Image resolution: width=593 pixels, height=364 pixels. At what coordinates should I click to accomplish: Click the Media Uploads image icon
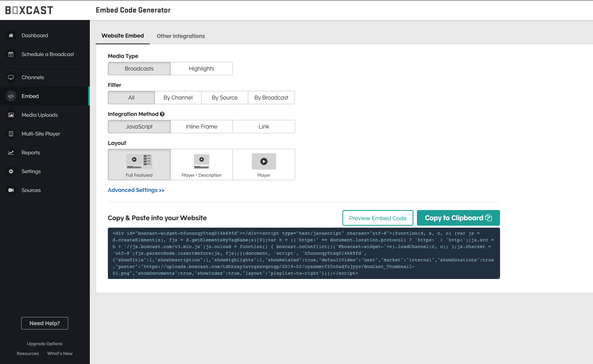pos(11,115)
